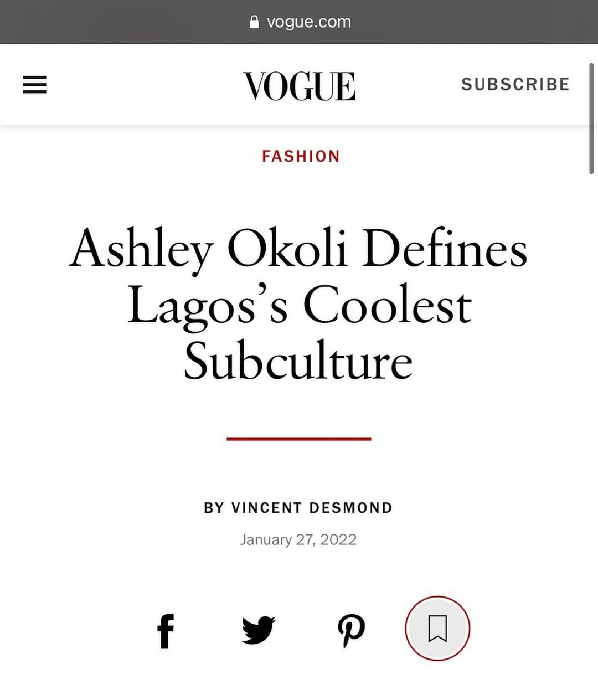Click the page scrollbar thumb

591,119
